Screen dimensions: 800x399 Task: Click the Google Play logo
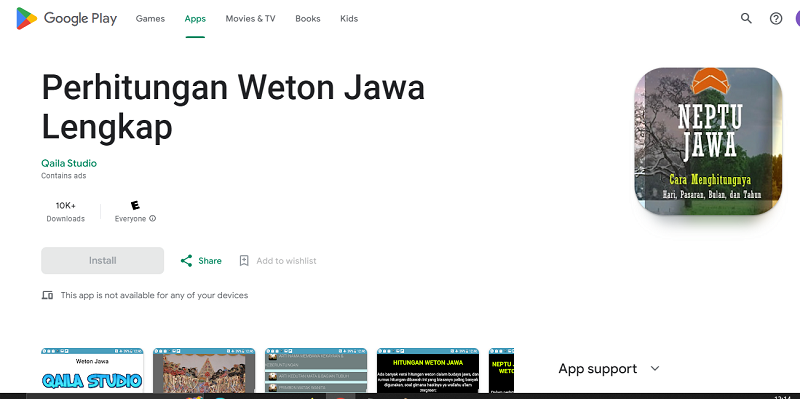pyautogui.click(x=67, y=19)
